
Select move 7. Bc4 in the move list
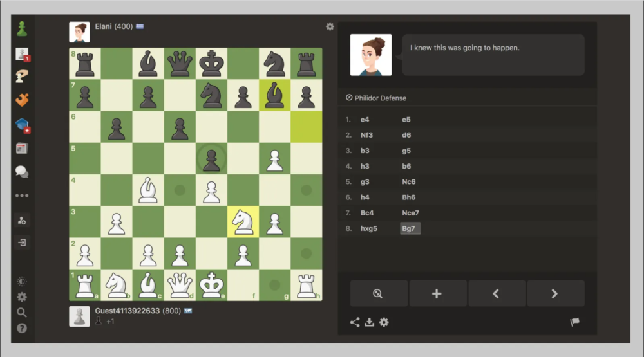[368, 213]
